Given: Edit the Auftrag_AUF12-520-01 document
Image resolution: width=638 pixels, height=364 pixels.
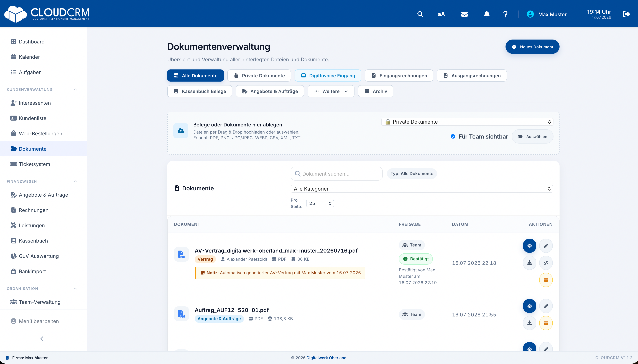Looking at the screenshot, I should click(x=546, y=306).
